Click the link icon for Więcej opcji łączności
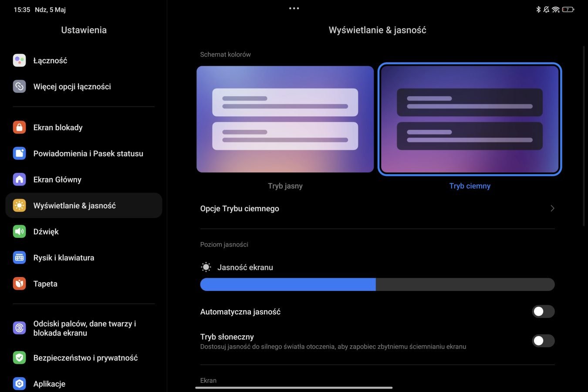Viewport: 588px width, 392px height. (19, 87)
